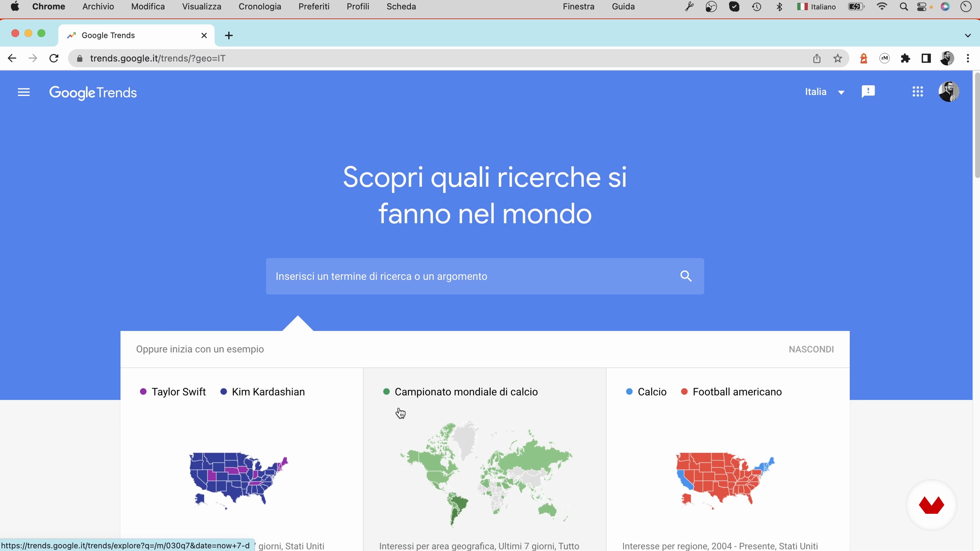View site info via the lock icon

tap(80, 59)
